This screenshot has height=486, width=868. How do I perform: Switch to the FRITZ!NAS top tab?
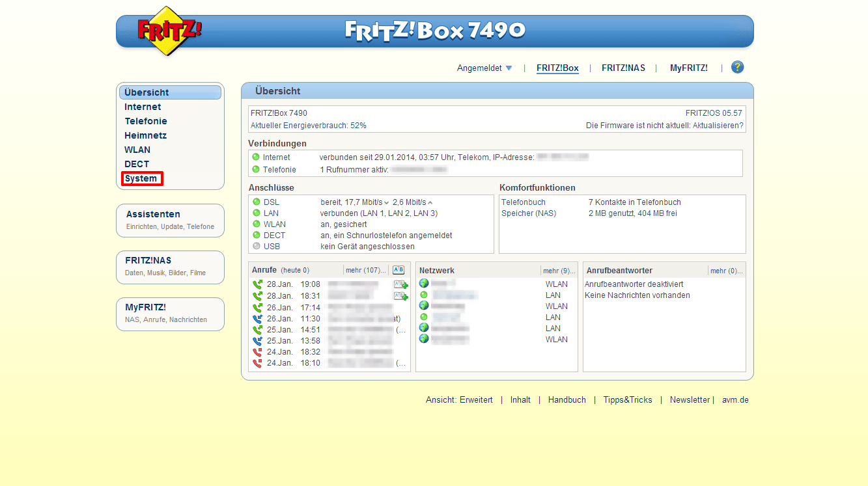[x=623, y=68]
